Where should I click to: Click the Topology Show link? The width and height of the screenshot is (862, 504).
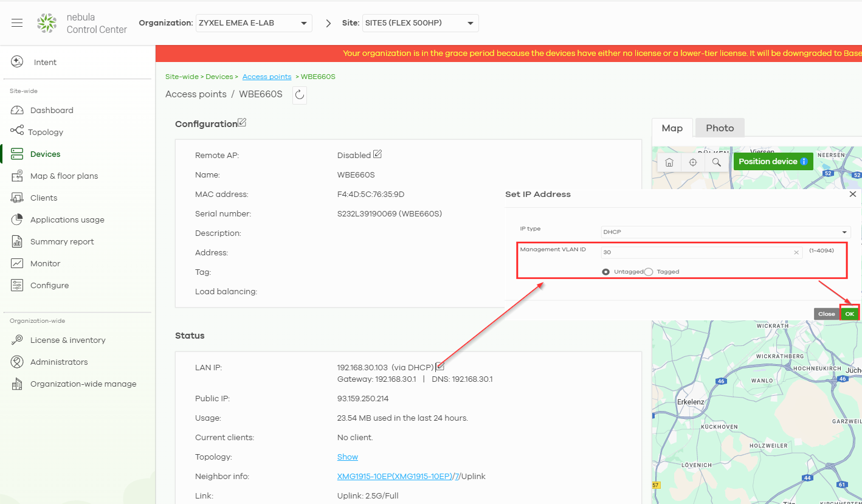[348, 457]
